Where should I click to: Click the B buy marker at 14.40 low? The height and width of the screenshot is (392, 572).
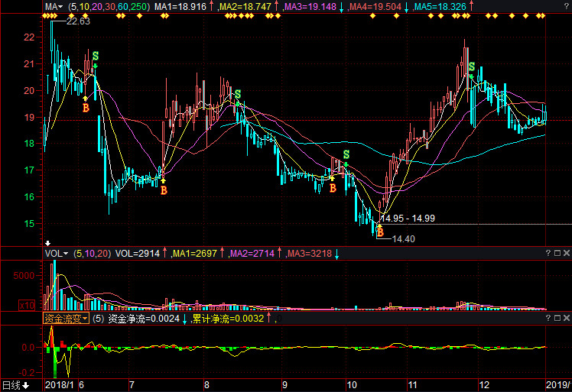380,232
